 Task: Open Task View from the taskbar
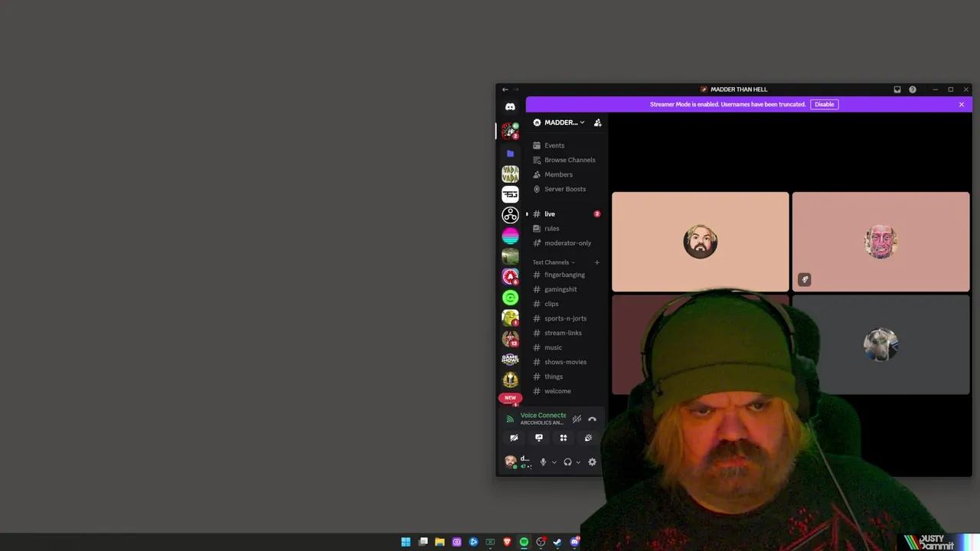coord(423,542)
